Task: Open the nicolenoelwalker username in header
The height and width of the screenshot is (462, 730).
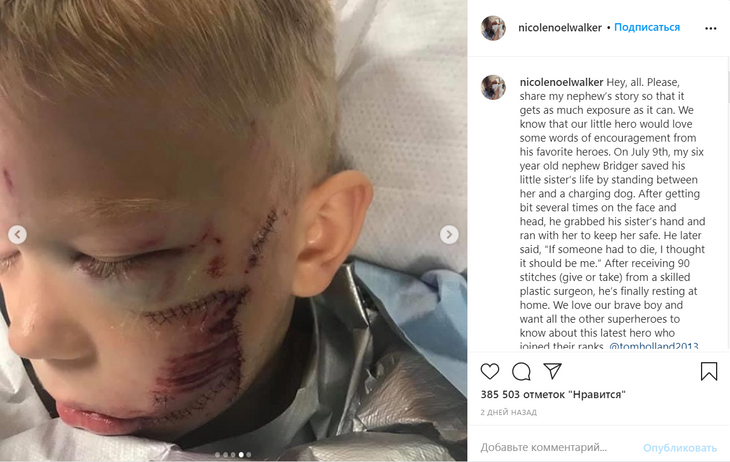Action: coord(560,28)
